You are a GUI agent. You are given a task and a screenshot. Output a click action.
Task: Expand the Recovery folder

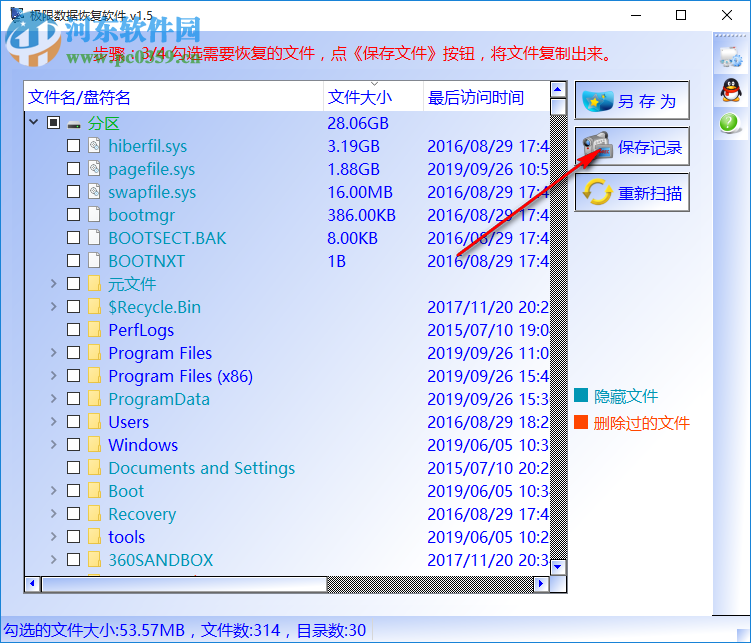point(54,513)
